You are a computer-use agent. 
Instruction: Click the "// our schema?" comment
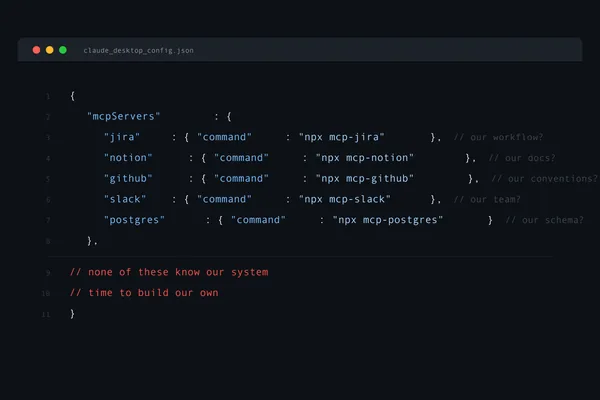(x=545, y=220)
